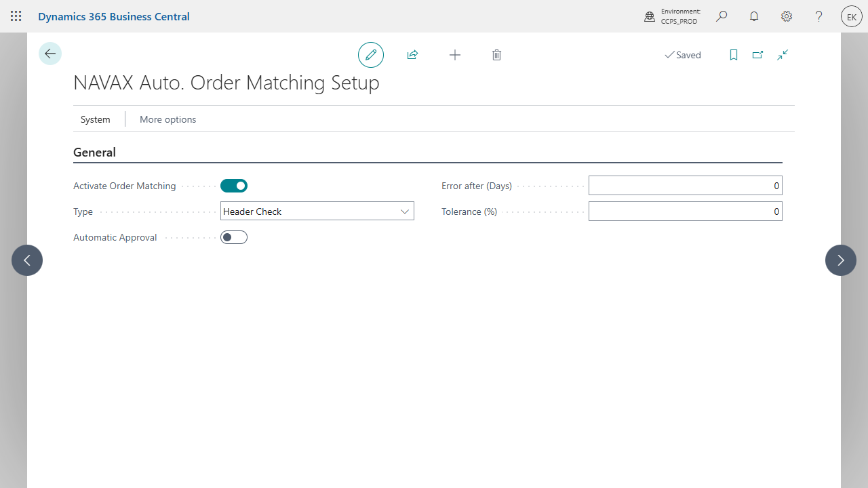Bookmark this page
868x488 pixels.
(733, 55)
